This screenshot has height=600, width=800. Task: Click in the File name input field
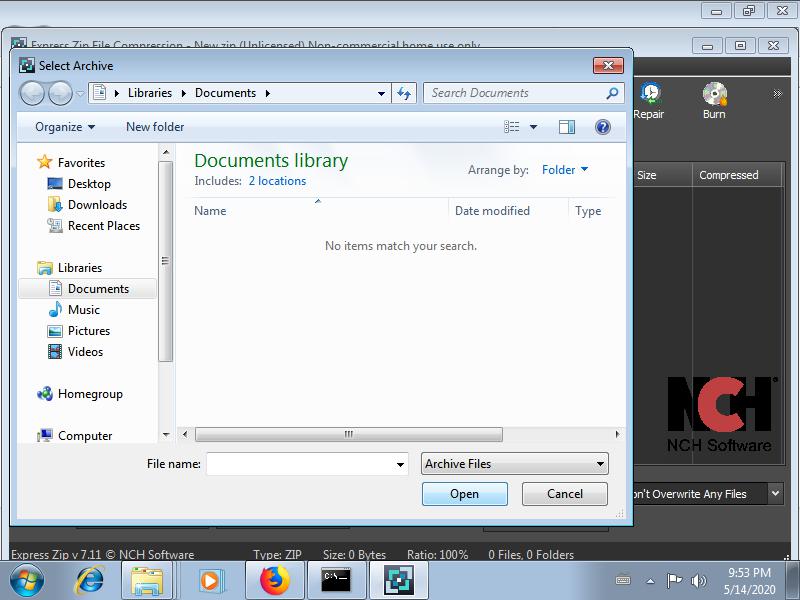299,464
